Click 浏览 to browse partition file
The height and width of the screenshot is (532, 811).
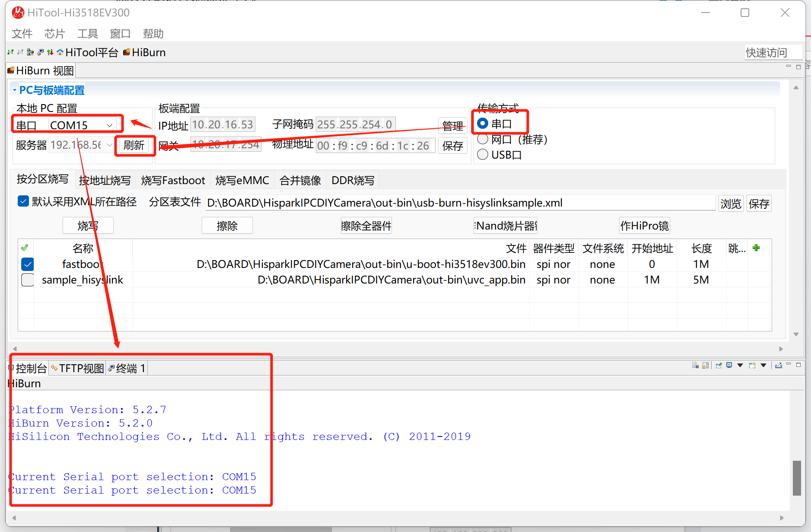tap(731, 204)
